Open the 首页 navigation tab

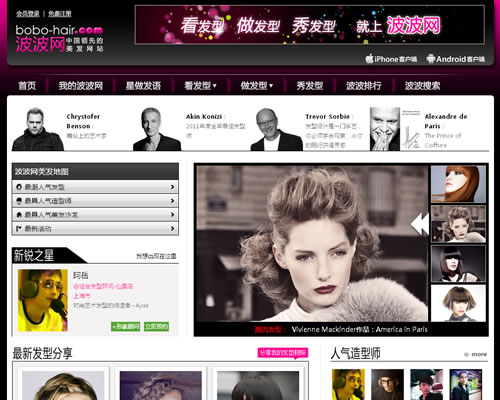point(27,86)
